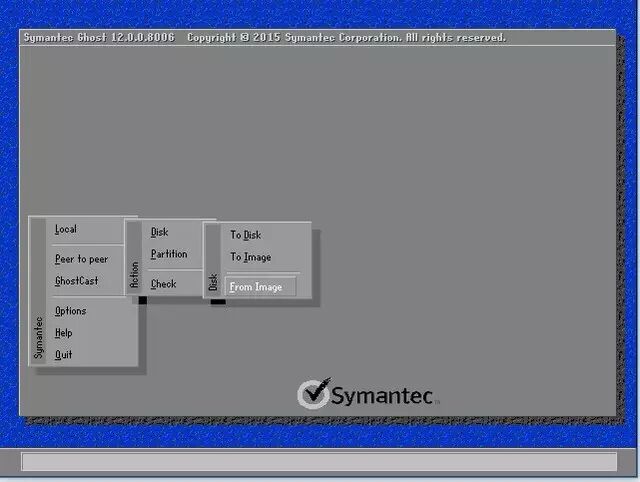Select Partition in the Action submenu
The height and width of the screenshot is (482, 640).
coord(169,254)
